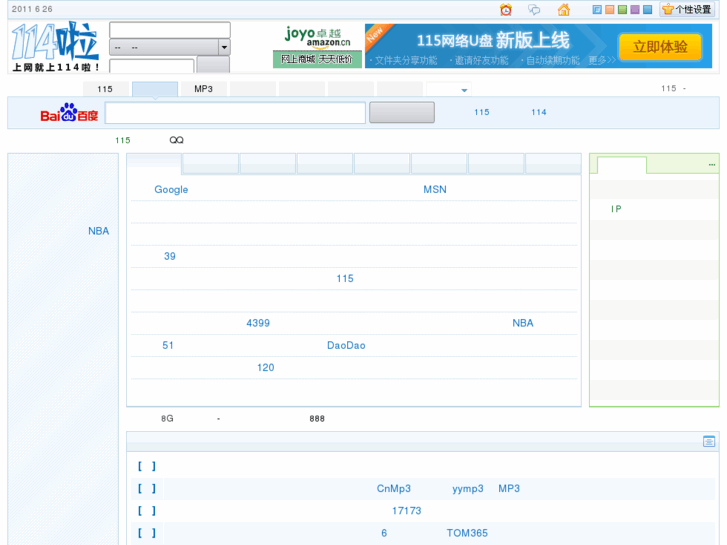This screenshot has width=727, height=545.
Task: Open the shirt icon 个性设置 button
Action: coord(687,9)
